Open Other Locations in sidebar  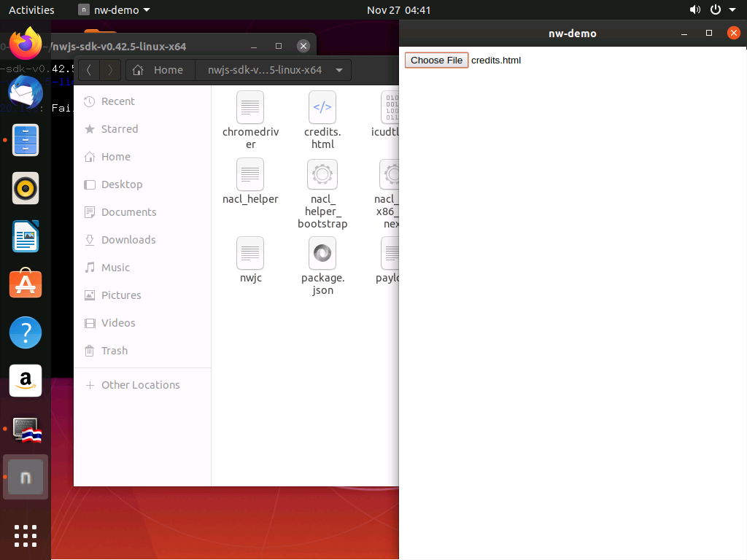[x=142, y=385]
